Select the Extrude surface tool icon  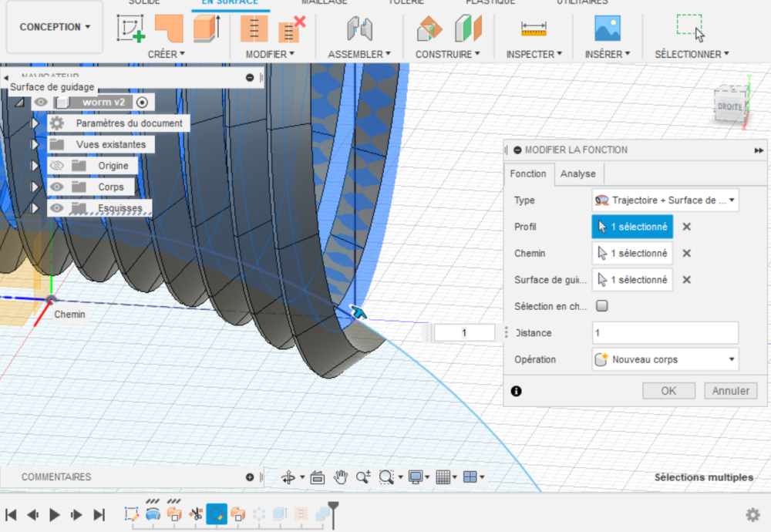coord(206,29)
